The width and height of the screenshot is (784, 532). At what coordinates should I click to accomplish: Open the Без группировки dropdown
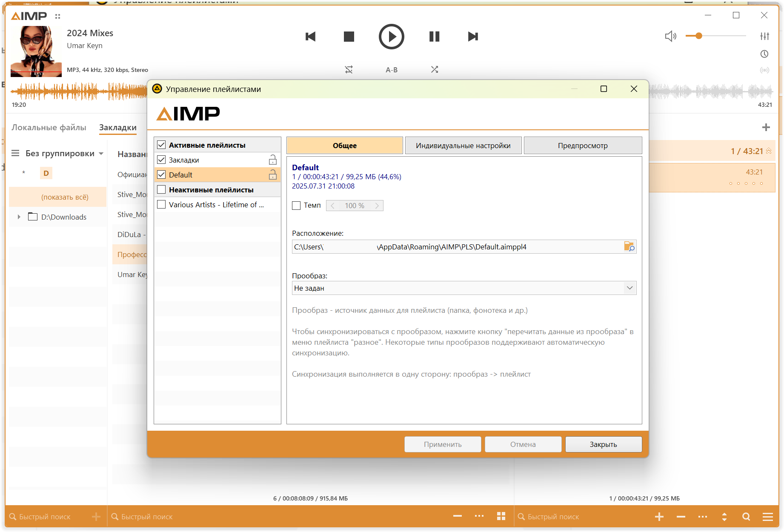point(65,153)
